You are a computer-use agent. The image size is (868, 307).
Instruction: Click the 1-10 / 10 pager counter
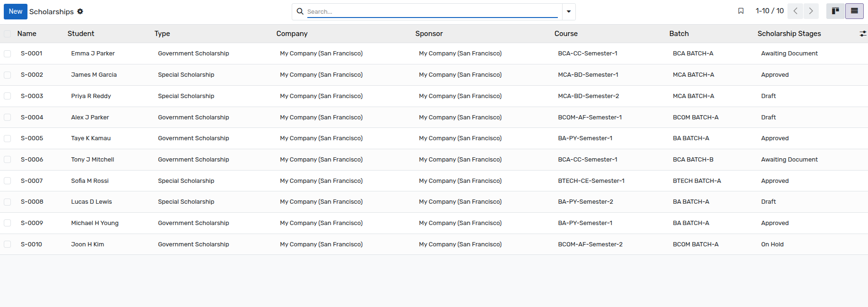770,11
